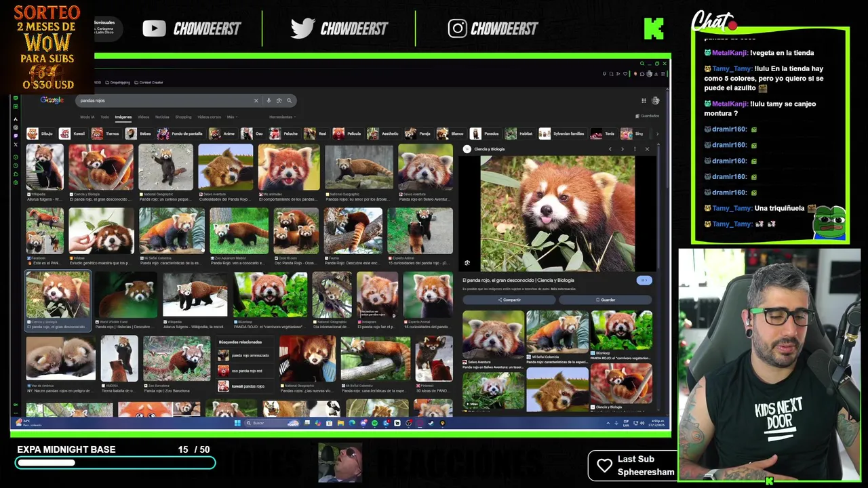
Task: Open 'El panda rojo, el gran desconocido' title link
Action: 518,280
